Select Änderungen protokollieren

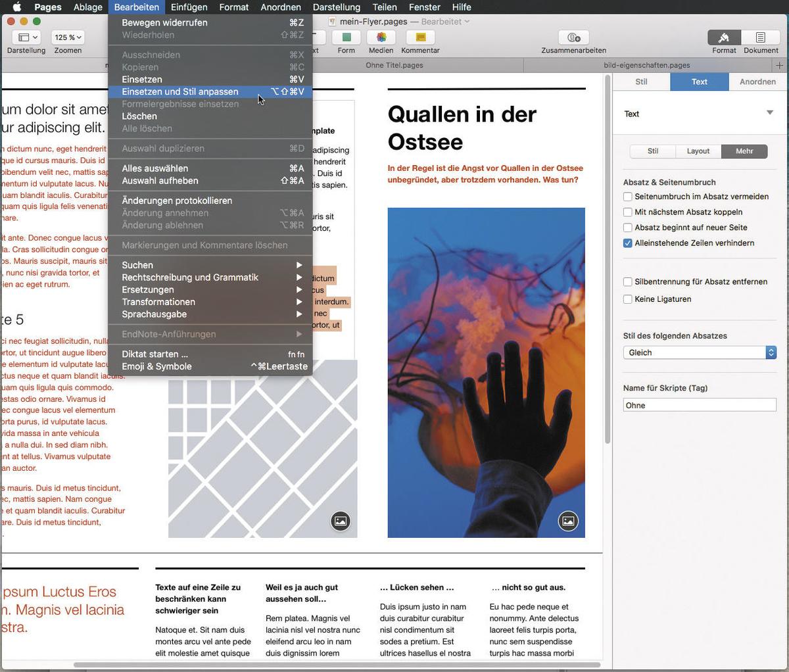click(x=210, y=201)
